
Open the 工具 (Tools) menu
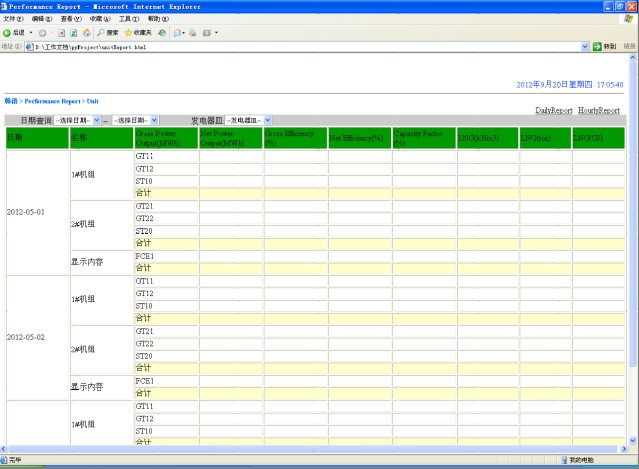pyautogui.click(x=129, y=19)
